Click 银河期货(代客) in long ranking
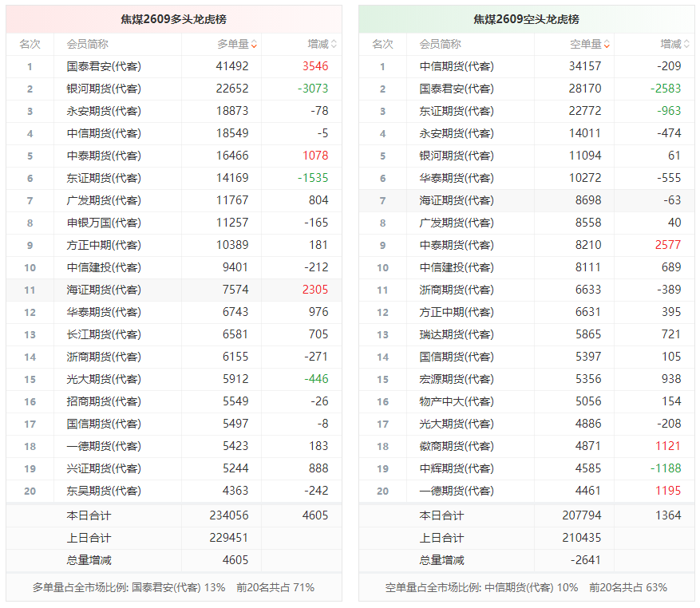700x608 pixels. 104,89
